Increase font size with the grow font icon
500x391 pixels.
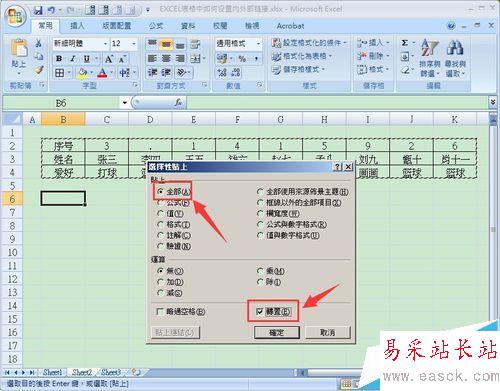[109, 59]
